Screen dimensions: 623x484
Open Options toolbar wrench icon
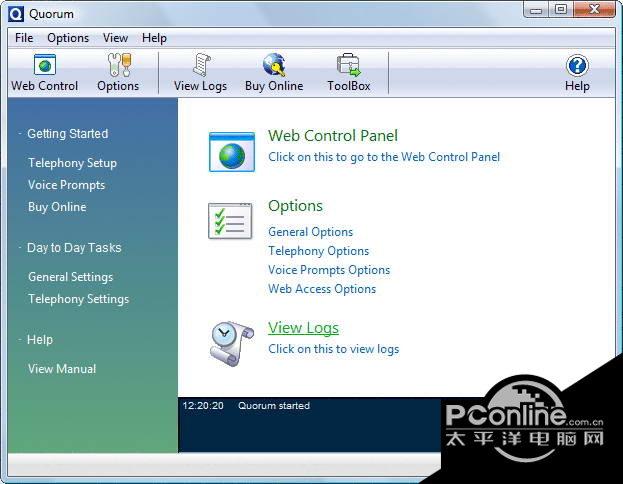(119, 65)
